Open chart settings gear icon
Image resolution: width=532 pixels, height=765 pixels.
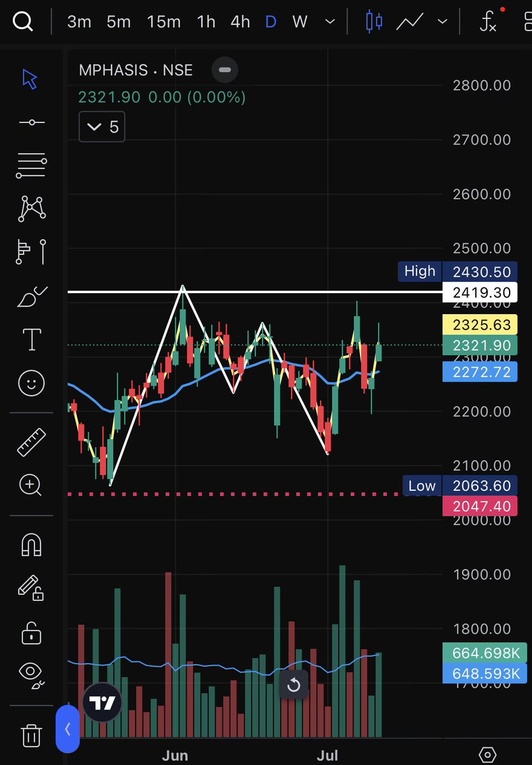click(x=487, y=755)
